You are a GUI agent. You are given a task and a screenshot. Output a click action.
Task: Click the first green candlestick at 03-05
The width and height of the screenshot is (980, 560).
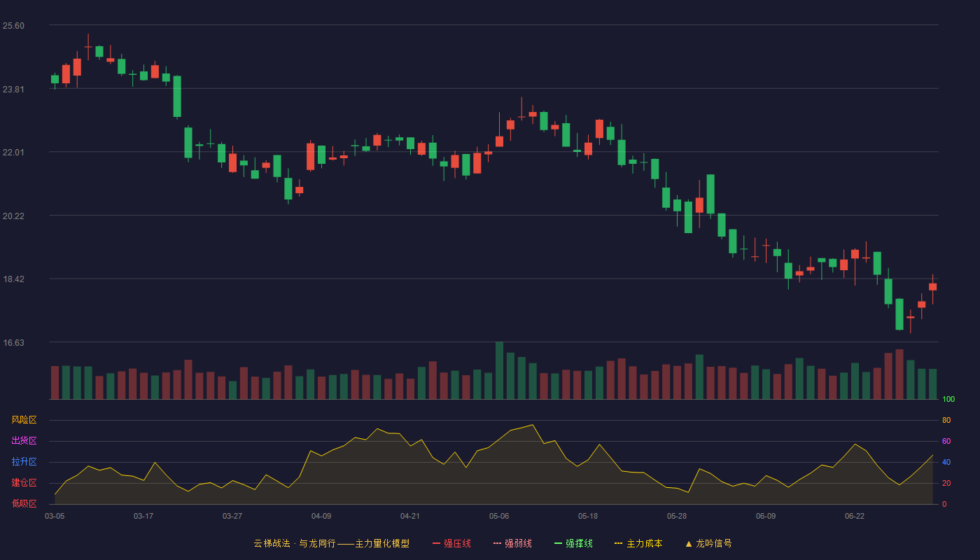[55, 79]
